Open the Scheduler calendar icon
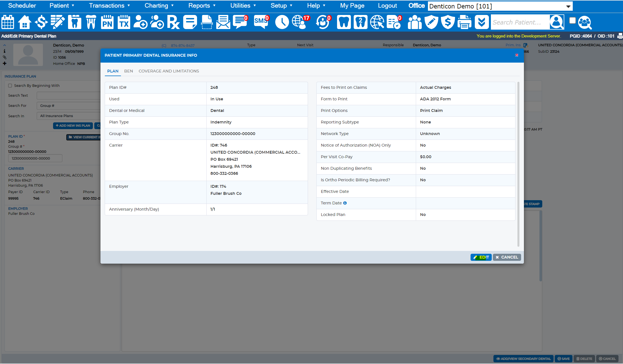 (8, 22)
